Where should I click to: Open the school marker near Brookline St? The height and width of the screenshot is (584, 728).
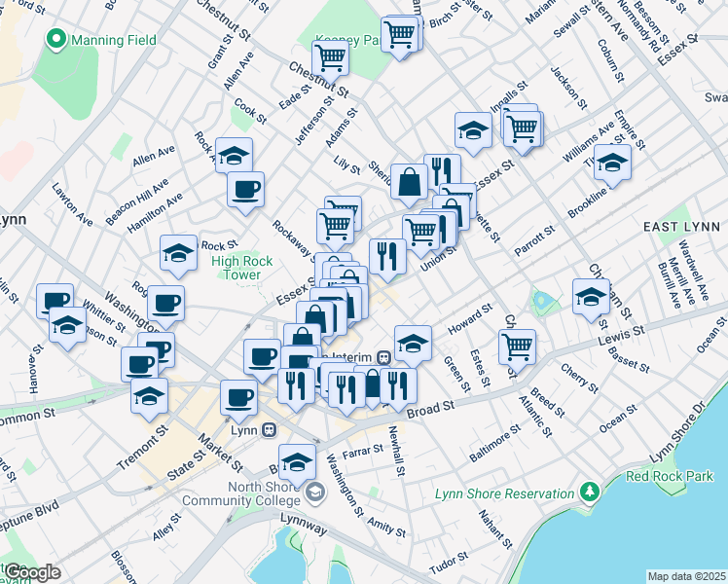[612, 163]
